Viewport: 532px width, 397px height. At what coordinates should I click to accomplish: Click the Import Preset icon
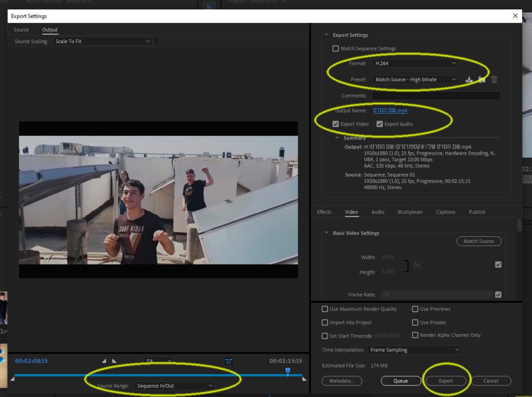[x=482, y=79]
